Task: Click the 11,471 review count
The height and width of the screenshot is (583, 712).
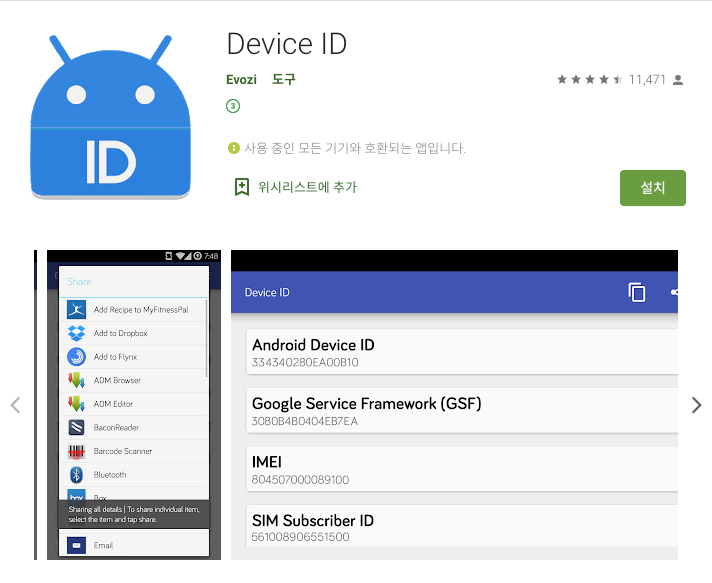Action: [647, 80]
